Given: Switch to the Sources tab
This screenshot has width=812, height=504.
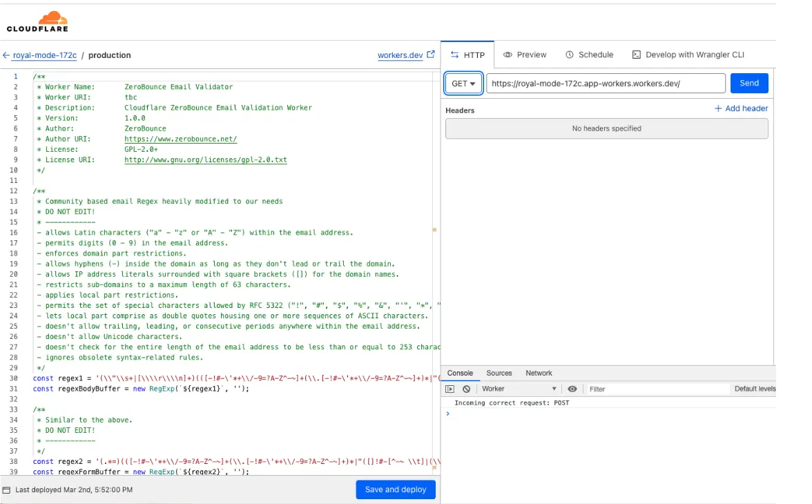Looking at the screenshot, I should (499, 373).
